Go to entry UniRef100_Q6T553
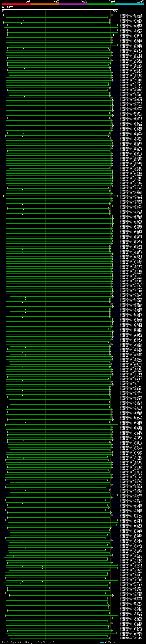This screenshot has height=644, width=146. tap(131, 98)
